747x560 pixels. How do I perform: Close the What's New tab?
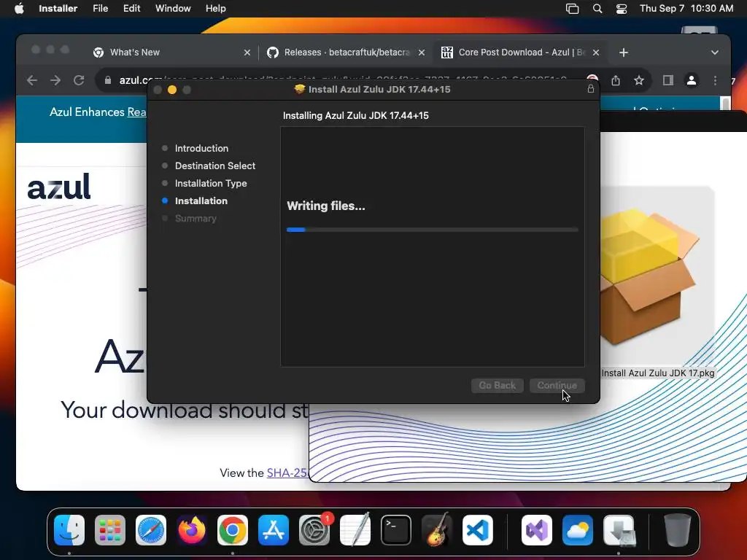pyautogui.click(x=247, y=52)
